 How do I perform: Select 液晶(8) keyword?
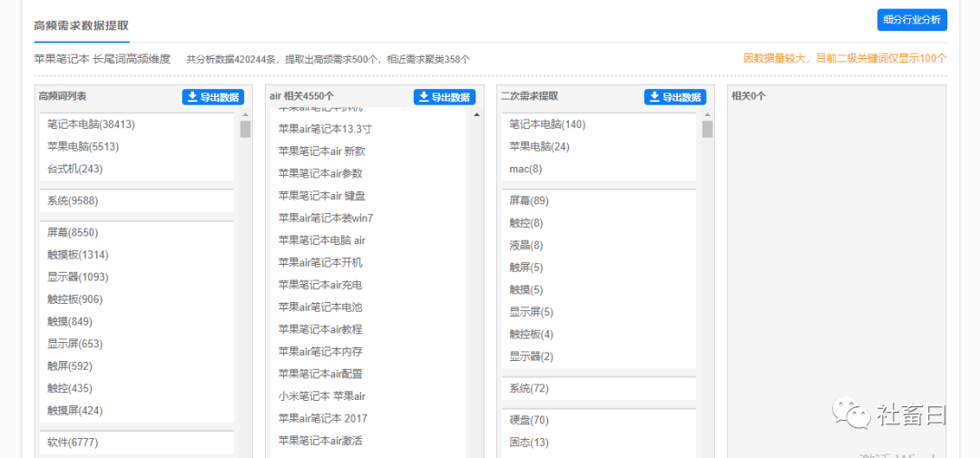tap(526, 245)
